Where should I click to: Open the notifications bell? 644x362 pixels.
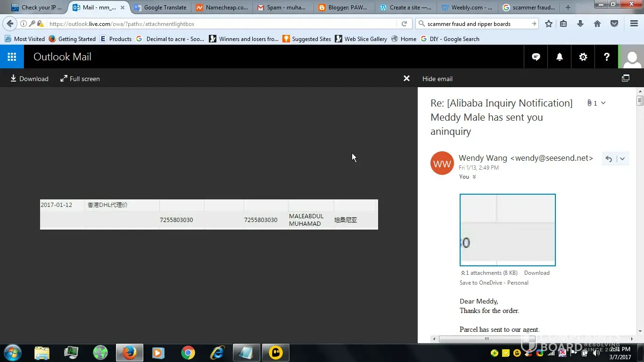(560, 57)
